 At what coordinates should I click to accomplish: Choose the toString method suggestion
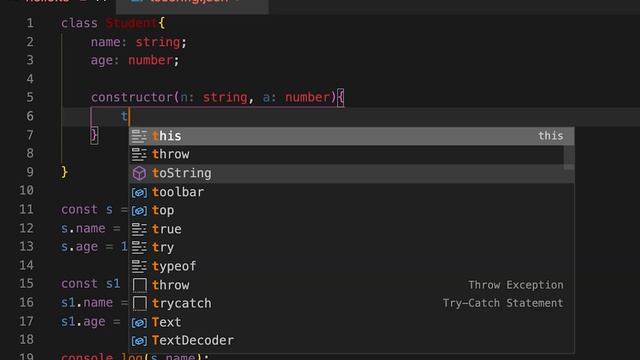coord(351,173)
